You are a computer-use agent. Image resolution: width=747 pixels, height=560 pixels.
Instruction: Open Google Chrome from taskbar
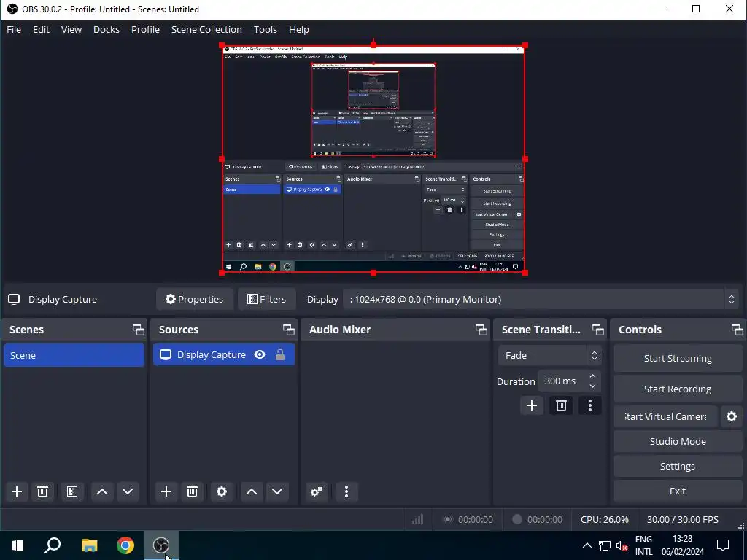pos(125,545)
